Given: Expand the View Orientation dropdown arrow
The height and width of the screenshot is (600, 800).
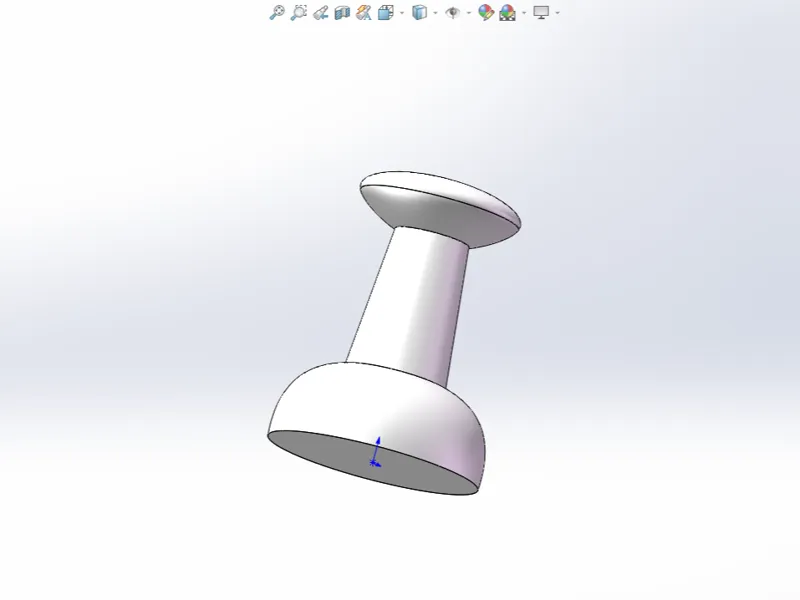Looking at the screenshot, I should 402,13.
